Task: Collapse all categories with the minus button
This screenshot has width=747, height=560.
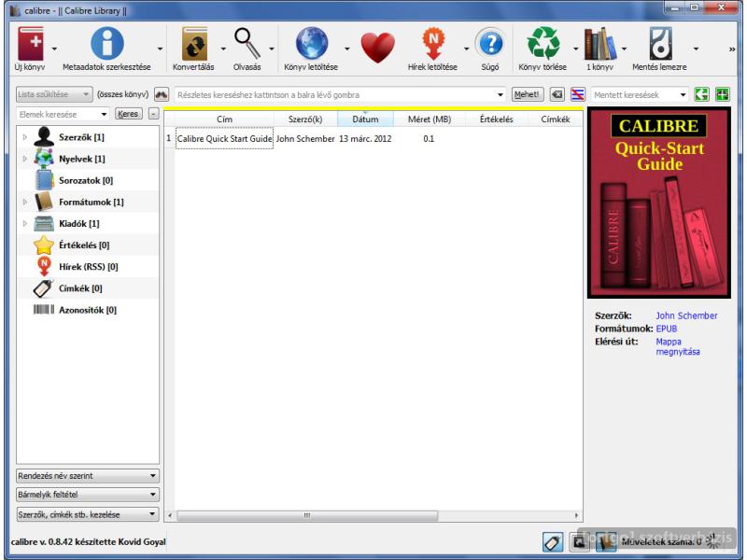Action: pos(153,114)
